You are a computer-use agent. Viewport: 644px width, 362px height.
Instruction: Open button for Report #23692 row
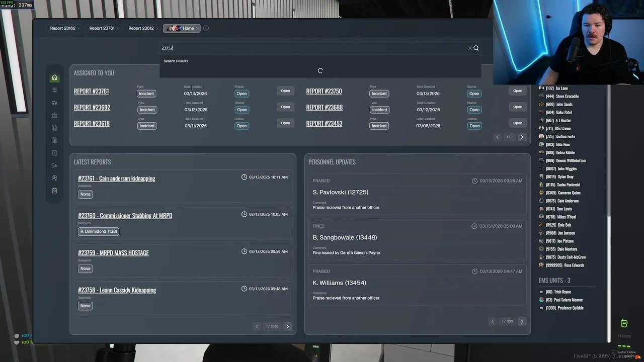coord(285,107)
